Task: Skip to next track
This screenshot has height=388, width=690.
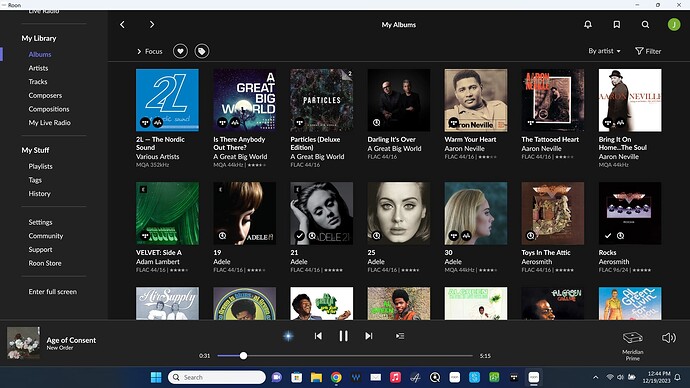Action: tap(369, 336)
